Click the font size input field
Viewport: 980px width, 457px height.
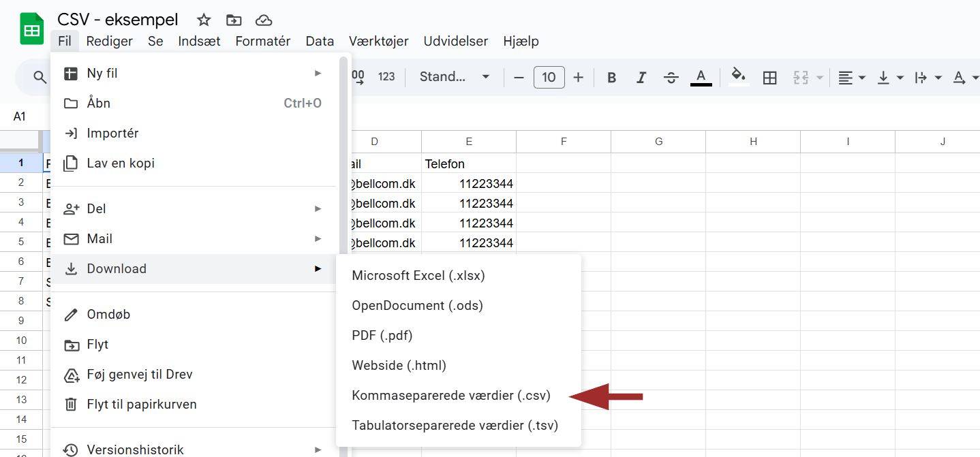click(x=549, y=78)
